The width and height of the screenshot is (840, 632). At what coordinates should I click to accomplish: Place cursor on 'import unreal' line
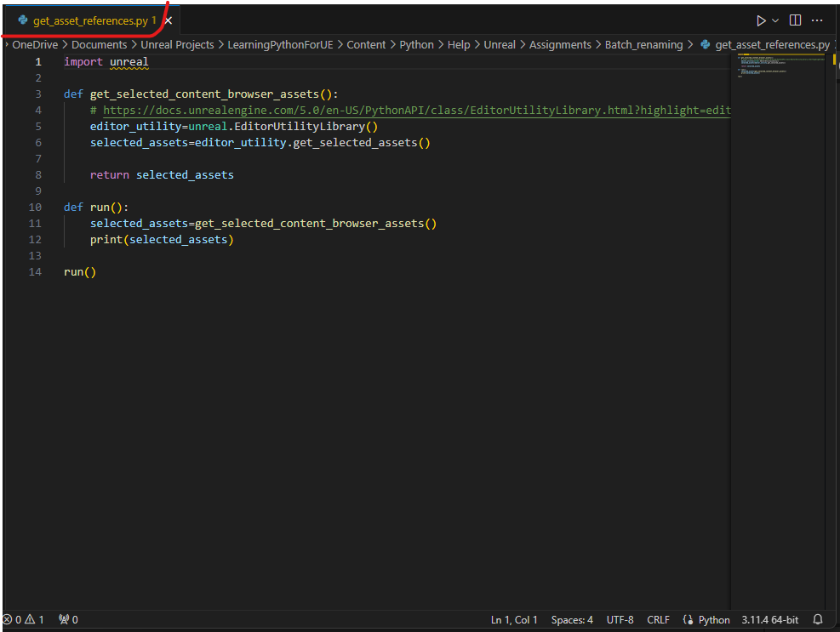pyautogui.click(x=106, y=62)
